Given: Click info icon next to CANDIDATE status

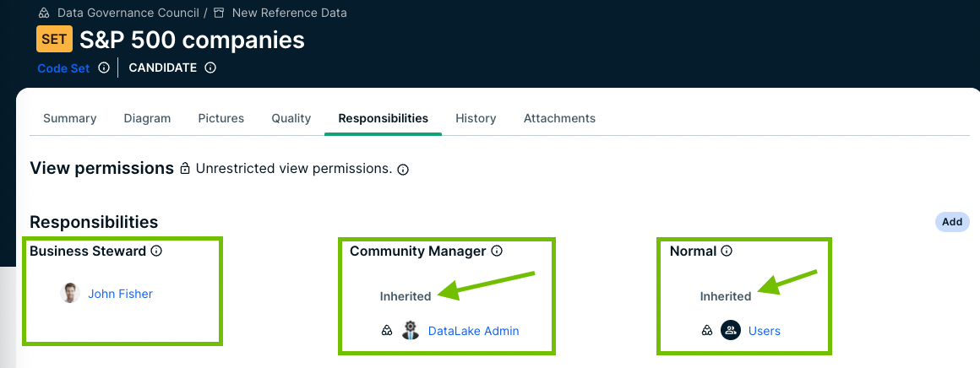Looking at the screenshot, I should coord(210,68).
